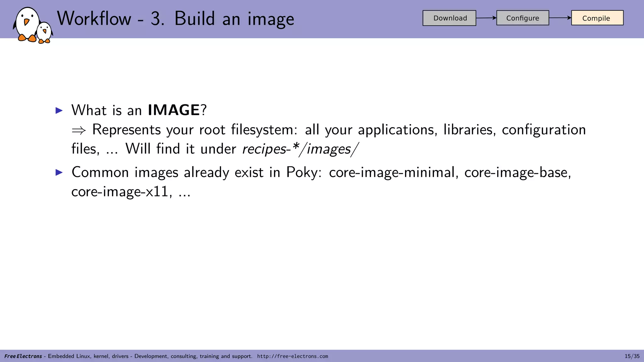Open the http://free-electrons.com link
Screen dimensions: 644x362
292,356
